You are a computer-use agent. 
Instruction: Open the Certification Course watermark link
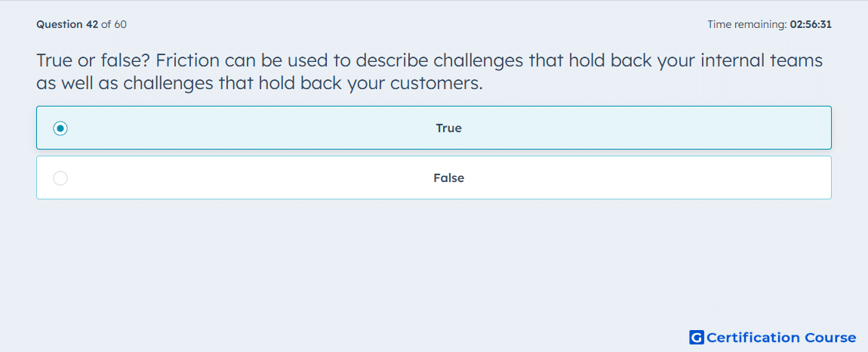(x=773, y=337)
